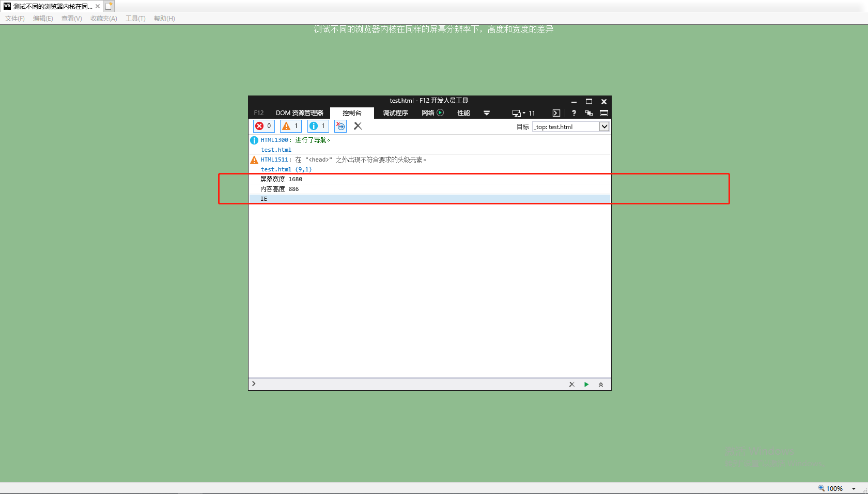Close the F12 developer tools window
Screen dimensions: 868x494
pyautogui.click(x=604, y=102)
